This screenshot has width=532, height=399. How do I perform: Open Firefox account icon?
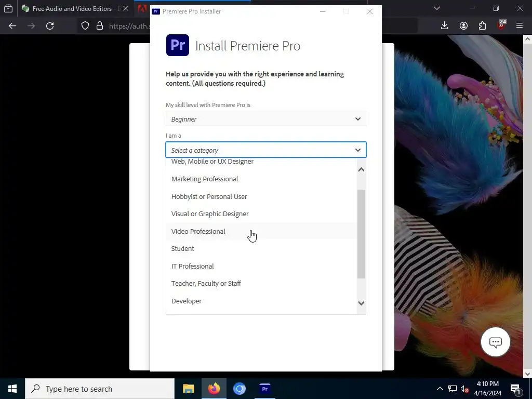pyautogui.click(x=463, y=26)
